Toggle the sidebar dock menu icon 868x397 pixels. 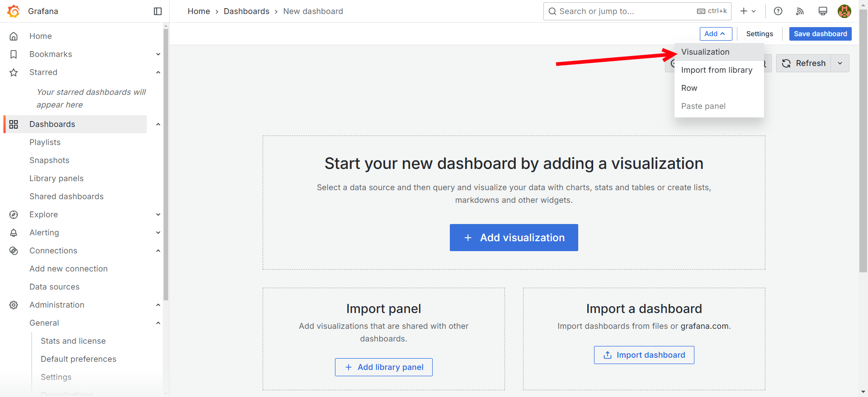[x=158, y=11]
